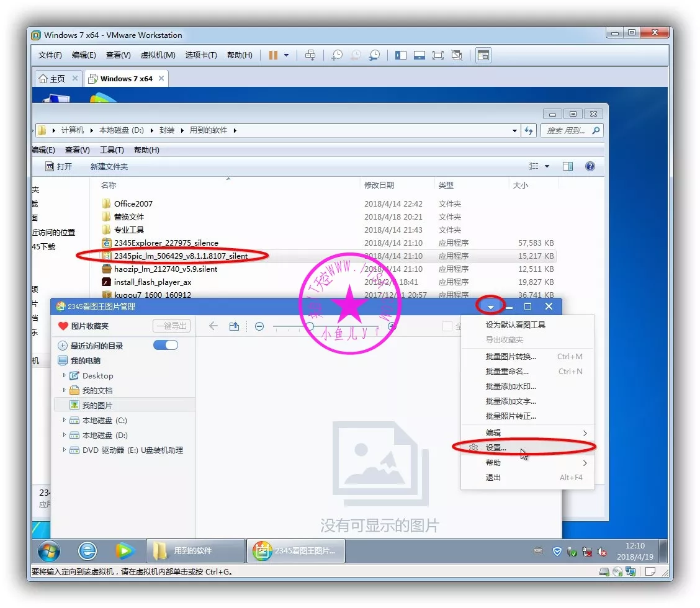Tick the checkbox in the image manager toolbar
The height and width of the screenshot is (608, 700).
(447, 326)
